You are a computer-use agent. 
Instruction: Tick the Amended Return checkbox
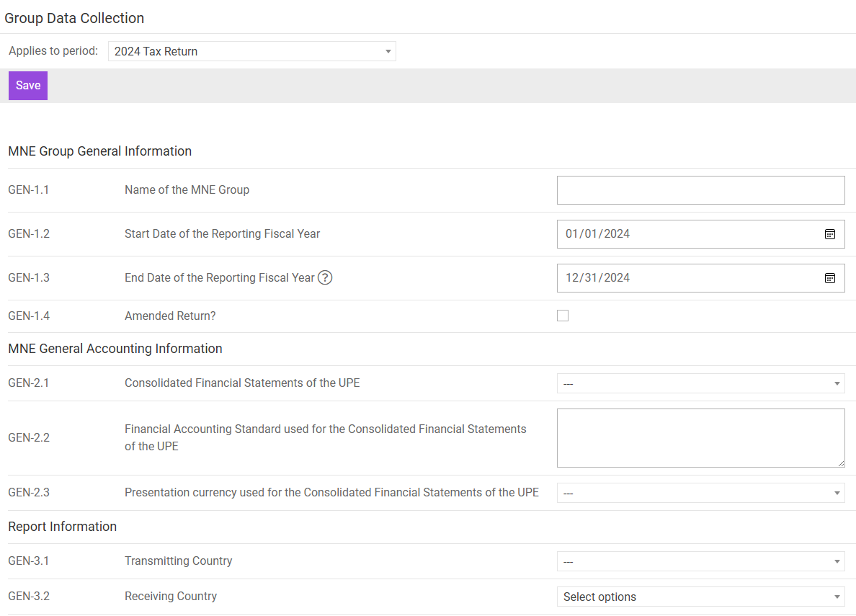point(563,316)
